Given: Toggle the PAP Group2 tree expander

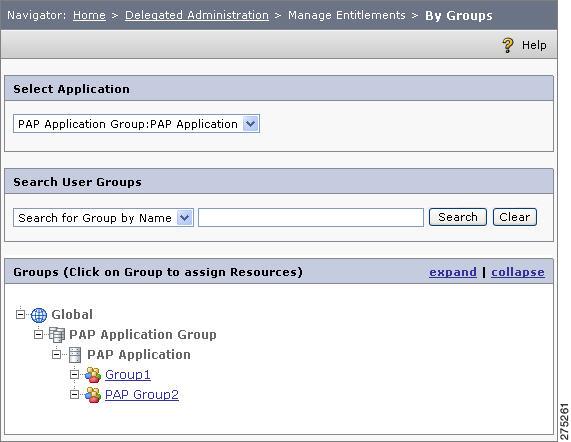Looking at the screenshot, I should point(74,394).
